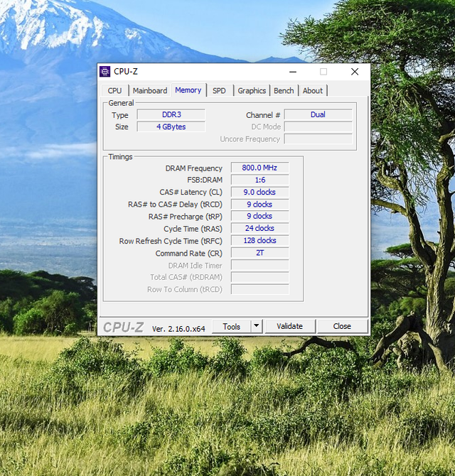Click the Close button at bottom right

[342, 326]
